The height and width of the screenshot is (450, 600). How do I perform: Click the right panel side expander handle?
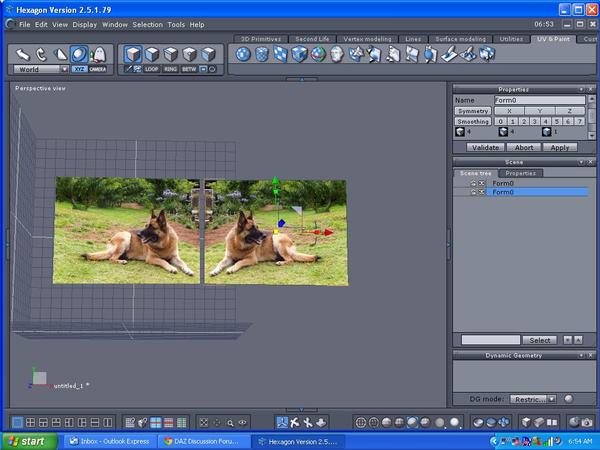tap(449, 244)
